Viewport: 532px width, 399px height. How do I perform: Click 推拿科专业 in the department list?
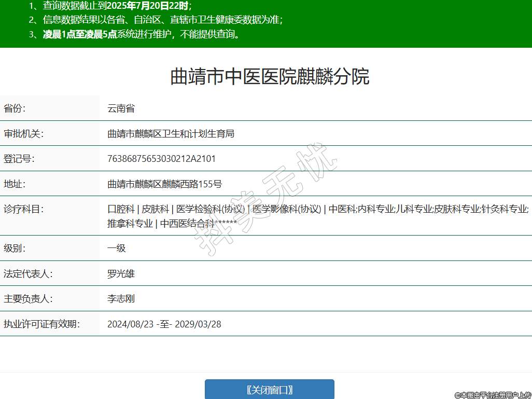(x=130, y=224)
